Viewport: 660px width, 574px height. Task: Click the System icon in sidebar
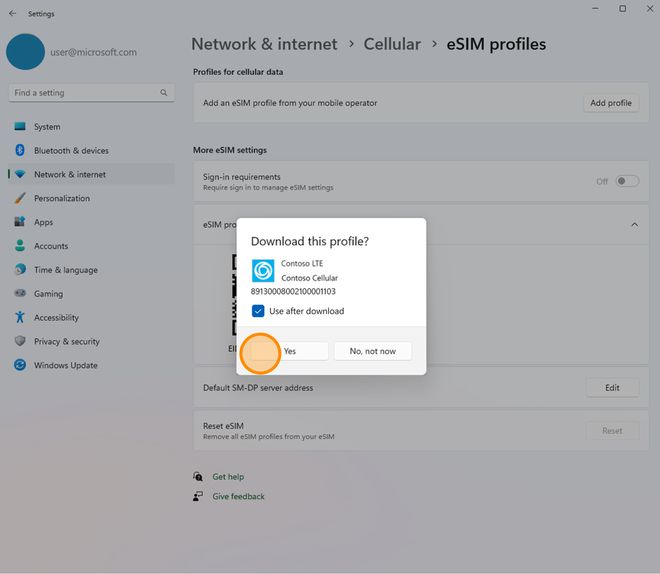coord(19,127)
